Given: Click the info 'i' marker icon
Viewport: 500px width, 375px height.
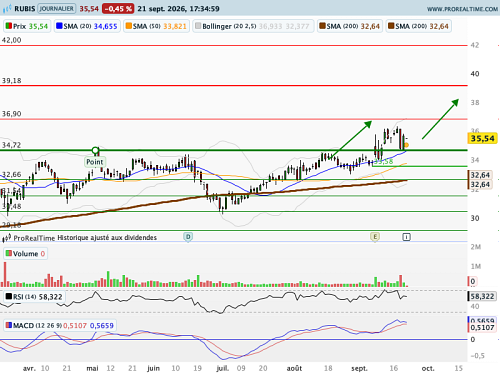Looking at the screenshot, I should (406, 237).
